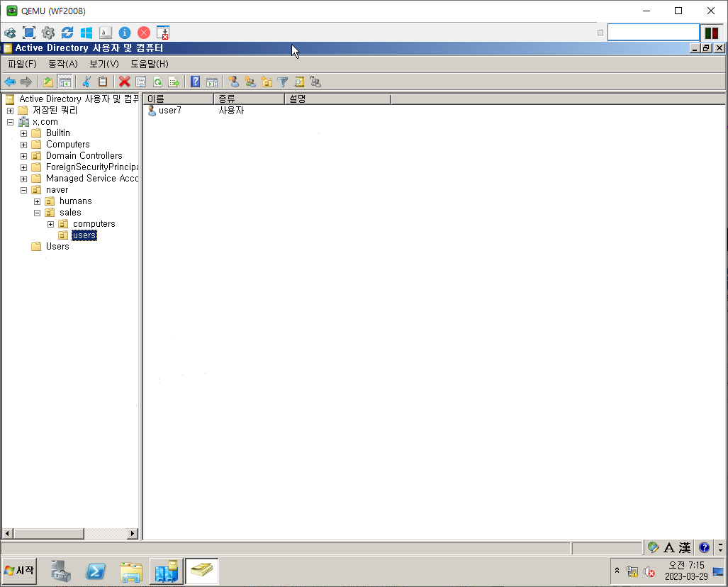
Task: Open QEMU settings gear icon
Action: [x=47, y=33]
